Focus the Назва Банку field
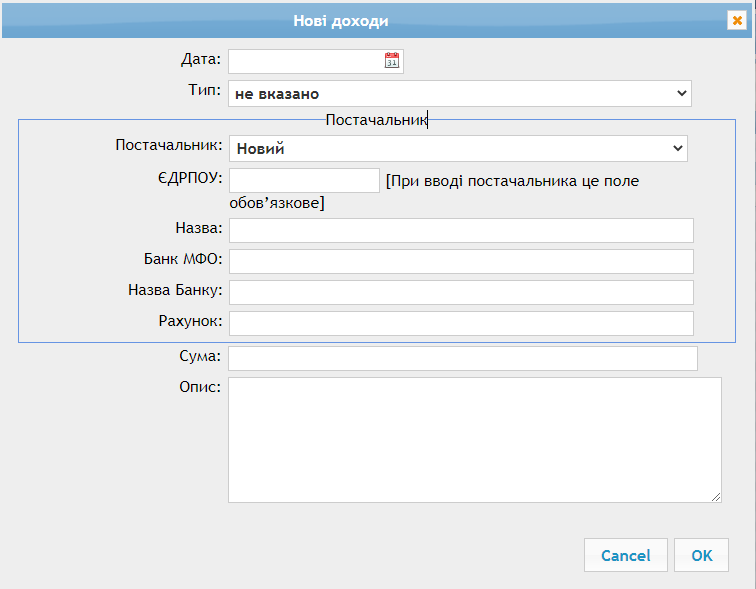 click(461, 293)
